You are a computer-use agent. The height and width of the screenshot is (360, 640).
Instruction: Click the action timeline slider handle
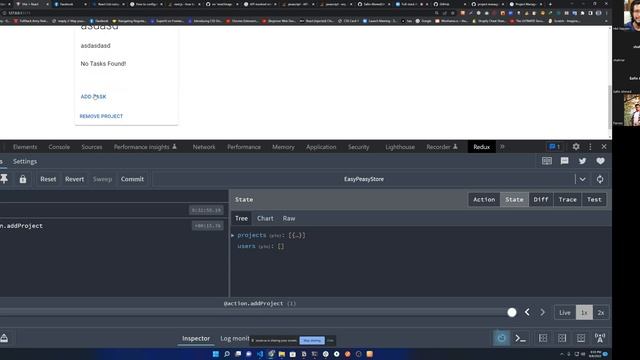512,312
